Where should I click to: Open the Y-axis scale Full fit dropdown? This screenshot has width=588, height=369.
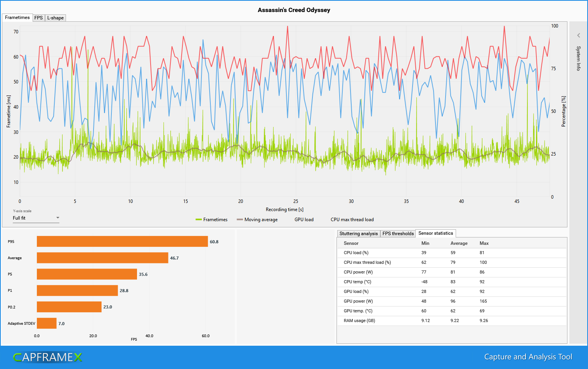click(x=36, y=218)
